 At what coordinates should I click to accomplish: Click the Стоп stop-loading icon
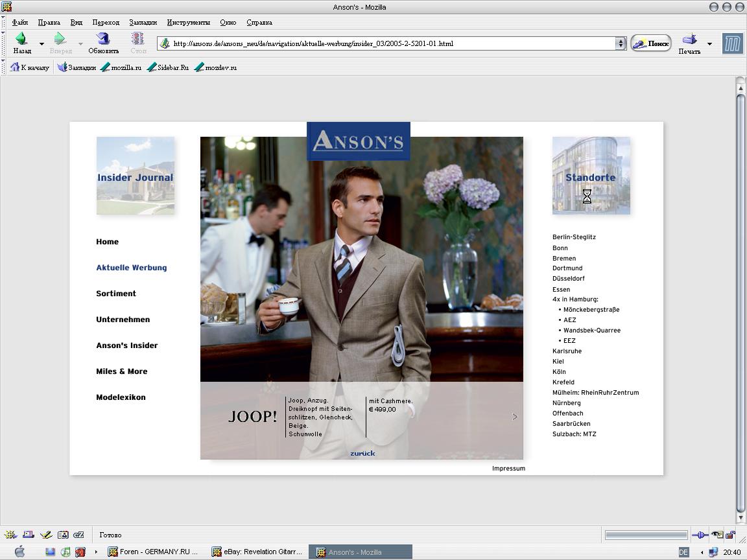point(137,39)
